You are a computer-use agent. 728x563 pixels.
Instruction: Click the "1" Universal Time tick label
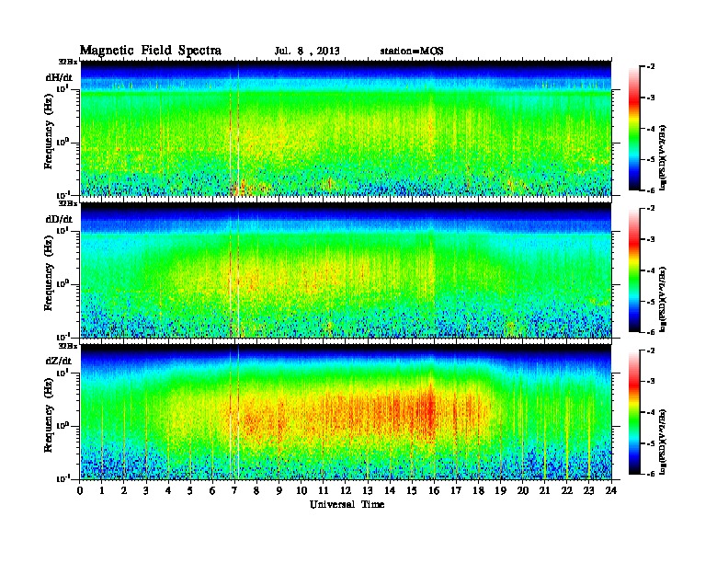(x=102, y=491)
